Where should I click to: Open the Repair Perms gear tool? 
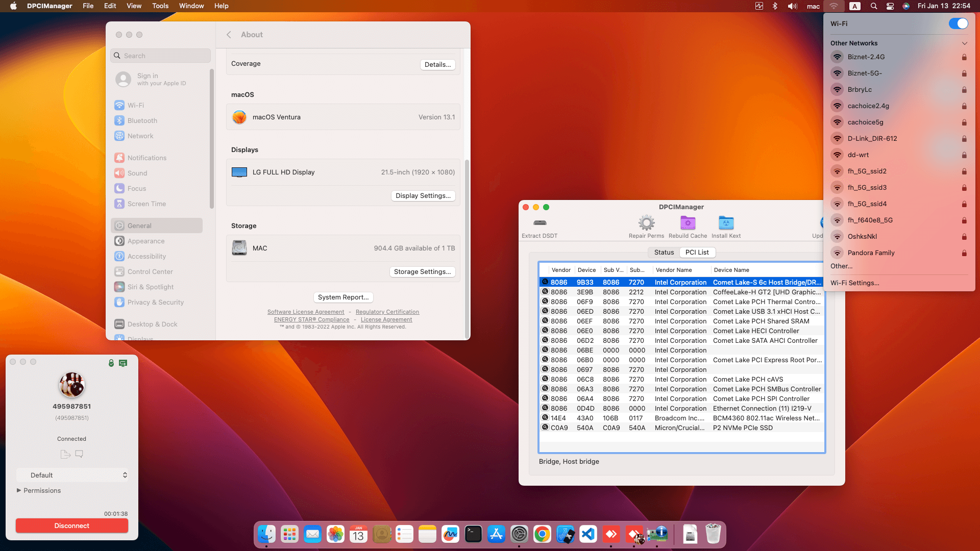click(x=646, y=223)
